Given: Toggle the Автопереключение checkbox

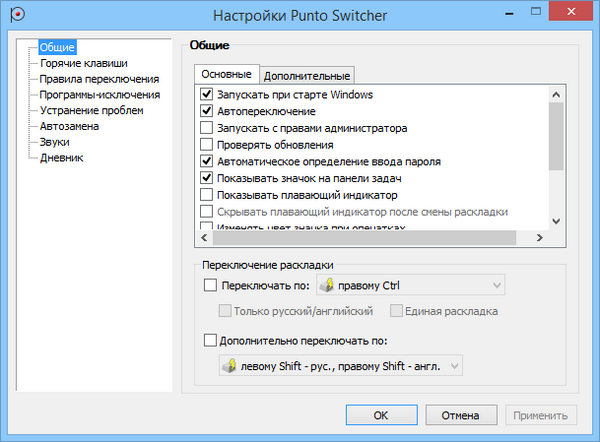Looking at the screenshot, I should pos(207,111).
